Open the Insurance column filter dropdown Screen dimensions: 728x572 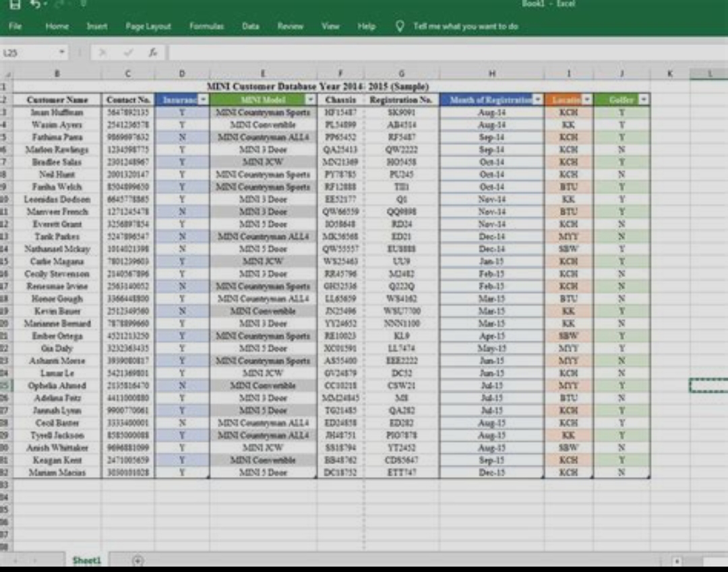point(202,100)
